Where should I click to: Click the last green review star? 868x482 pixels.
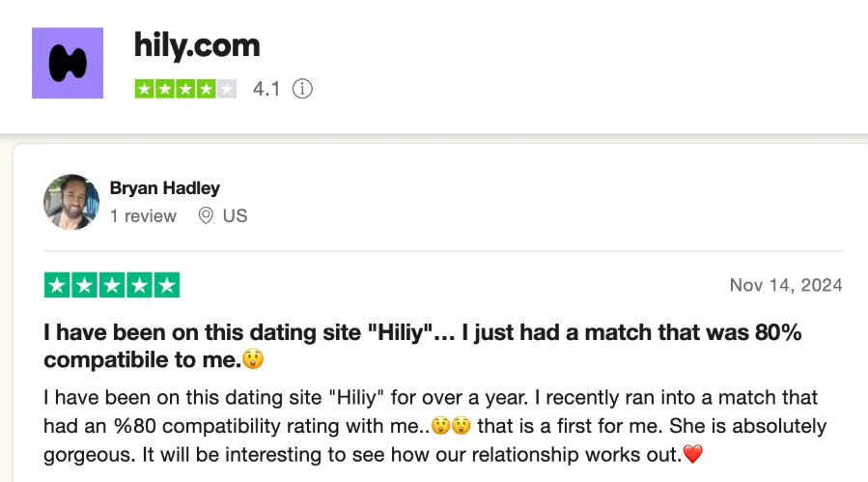tap(167, 285)
